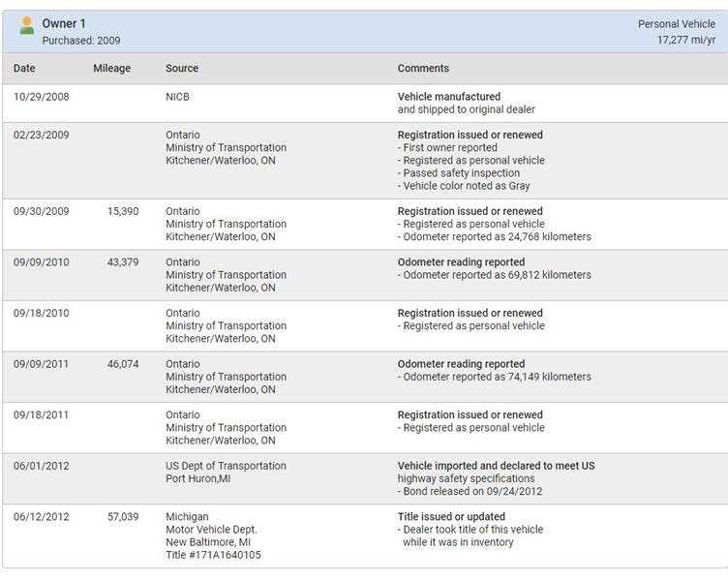Click the Personal Vehicle label

pos(677,24)
